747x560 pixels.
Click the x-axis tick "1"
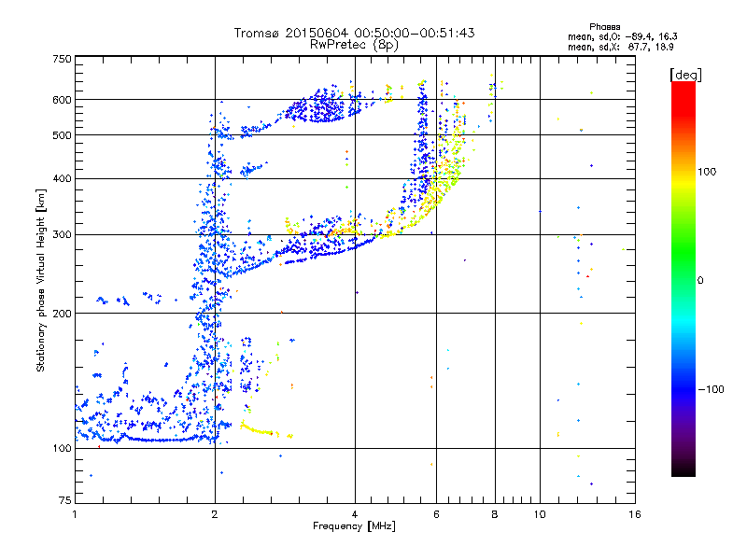point(75,514)
